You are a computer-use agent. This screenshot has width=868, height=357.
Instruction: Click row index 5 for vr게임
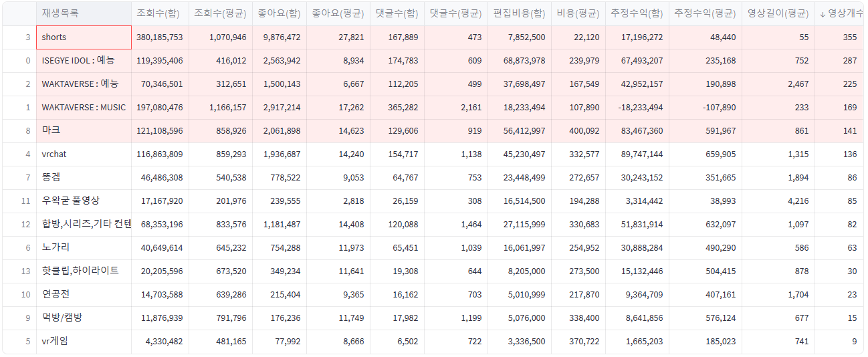20,342
